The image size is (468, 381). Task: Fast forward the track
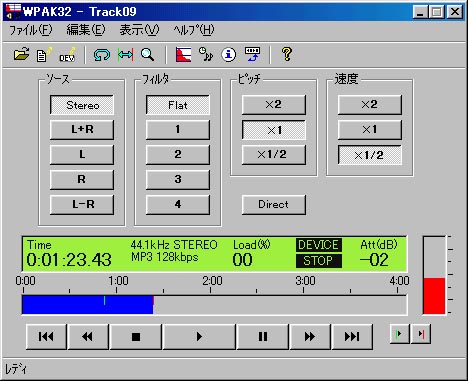point(310,337)
